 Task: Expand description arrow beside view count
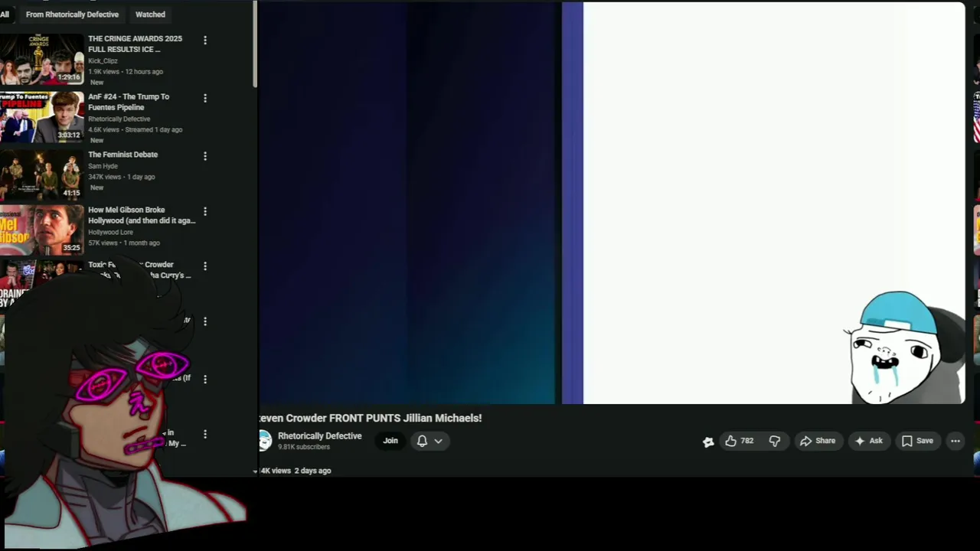(x=256, y=471)
